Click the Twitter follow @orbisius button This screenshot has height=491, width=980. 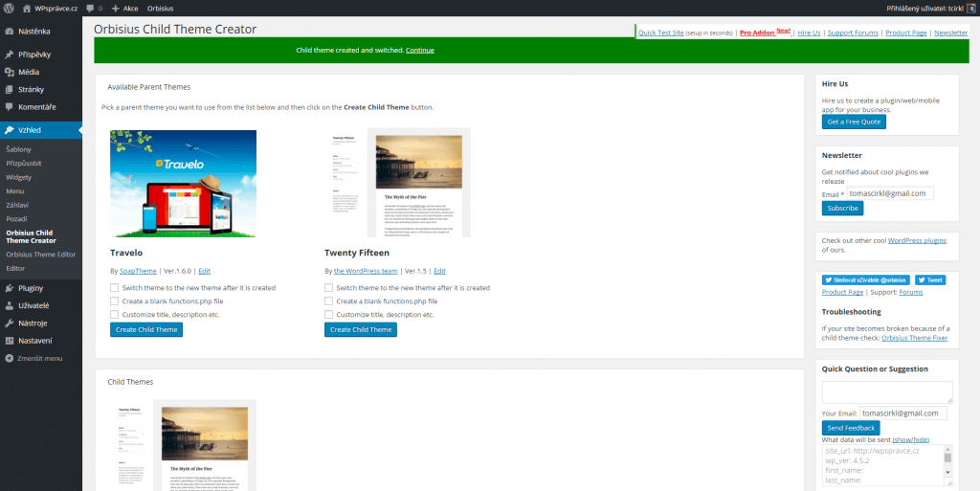(865, 279)
